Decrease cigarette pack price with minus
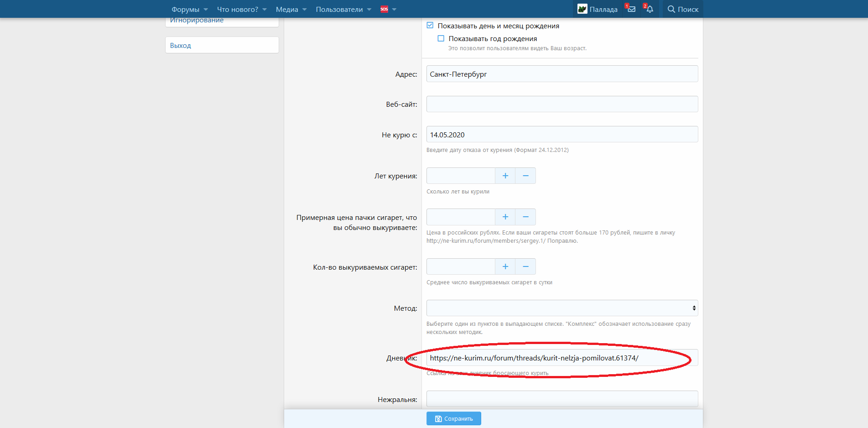868x428 pixels. (525, 217)
